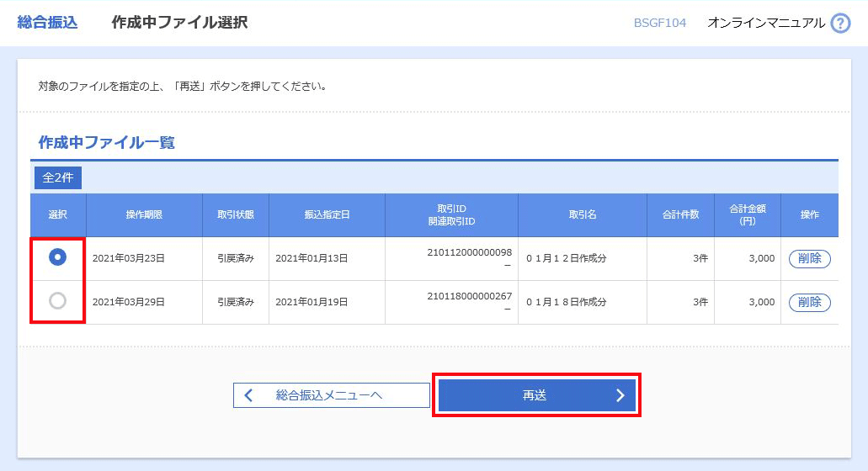
Task: Delete the file with ID 210118000000267
Action: pos(809,302)
